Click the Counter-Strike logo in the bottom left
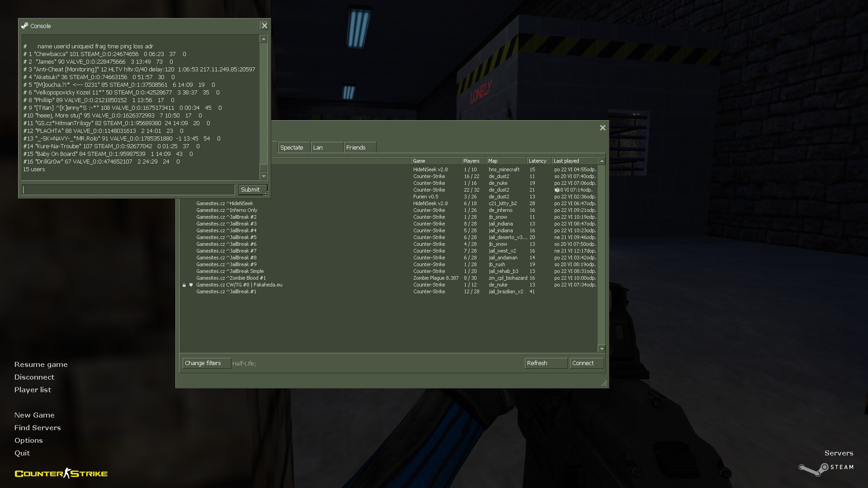 [61, 473]
